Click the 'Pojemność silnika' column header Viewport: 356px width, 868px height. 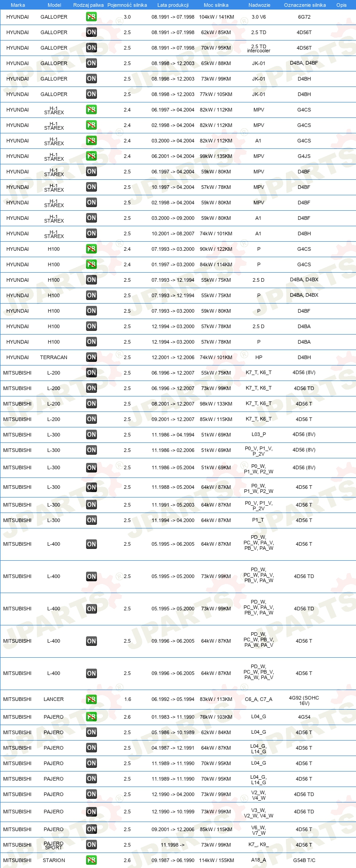[127, 5]
